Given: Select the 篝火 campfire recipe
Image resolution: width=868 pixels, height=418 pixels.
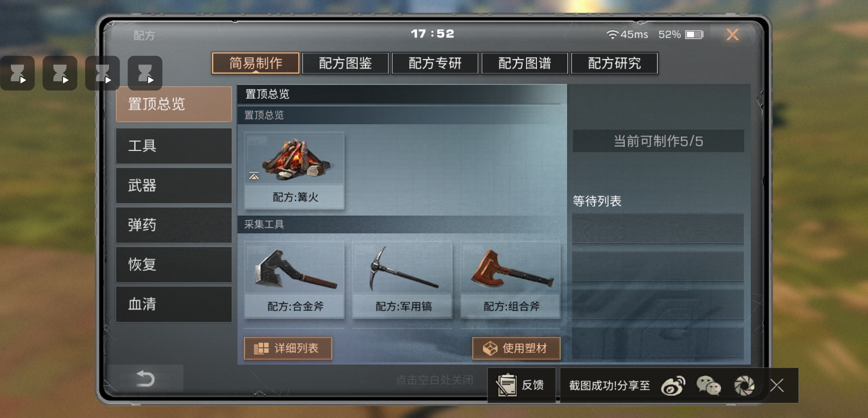Looking at the screenshot, I should (294, 171).
